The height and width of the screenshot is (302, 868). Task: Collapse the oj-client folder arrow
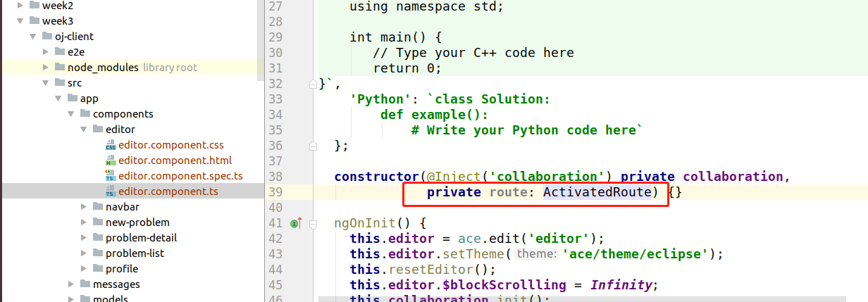coord(32,36)
